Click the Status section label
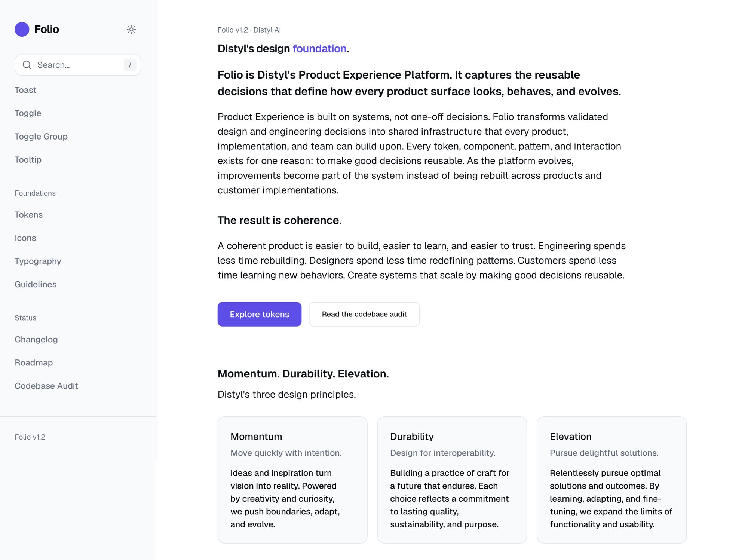Image resolution: width=748 pixels, height=560 pixels. [25, 318]
